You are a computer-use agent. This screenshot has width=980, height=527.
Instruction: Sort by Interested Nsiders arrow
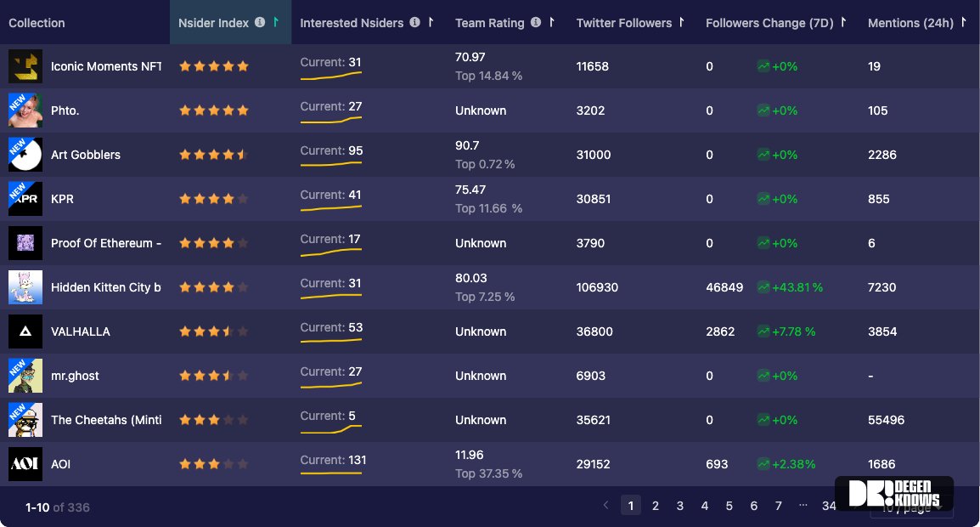[431, 22]
